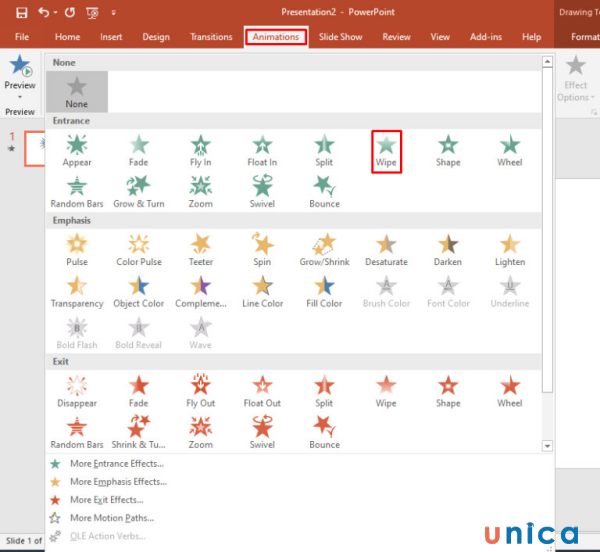Screen dimensions: 600x552
Task: Apply the Bounce exit animation
Action: [324, 433]
